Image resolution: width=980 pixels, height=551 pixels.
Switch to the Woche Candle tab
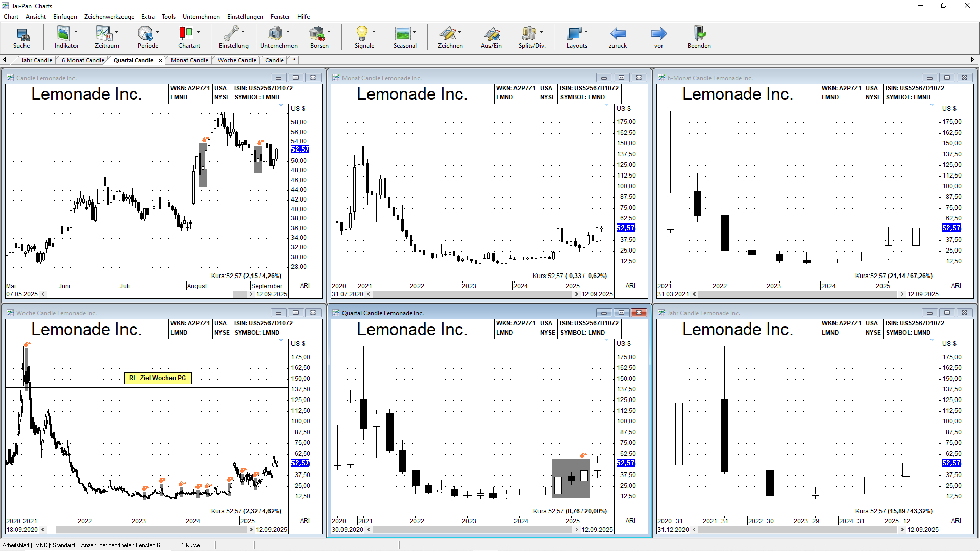(237, 60)
